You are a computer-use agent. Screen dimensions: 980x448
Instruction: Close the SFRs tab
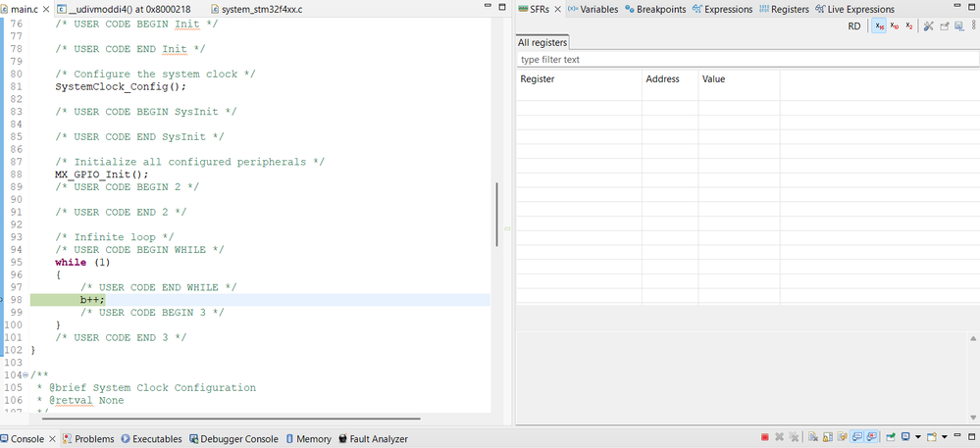point(557,10)
